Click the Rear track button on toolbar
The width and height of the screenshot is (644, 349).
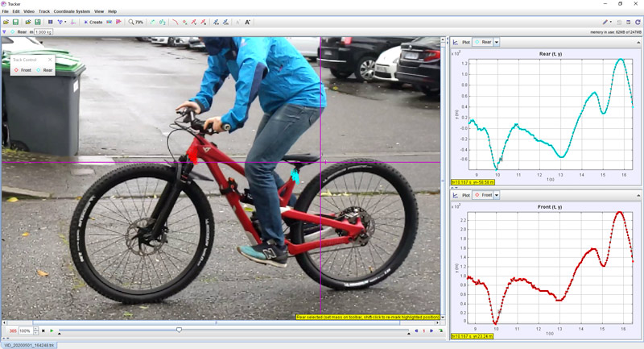(x=19, y=32)
